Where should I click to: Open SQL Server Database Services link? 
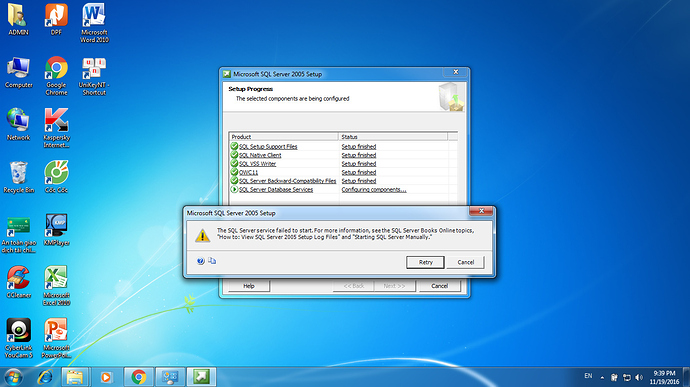coord(276,189)
